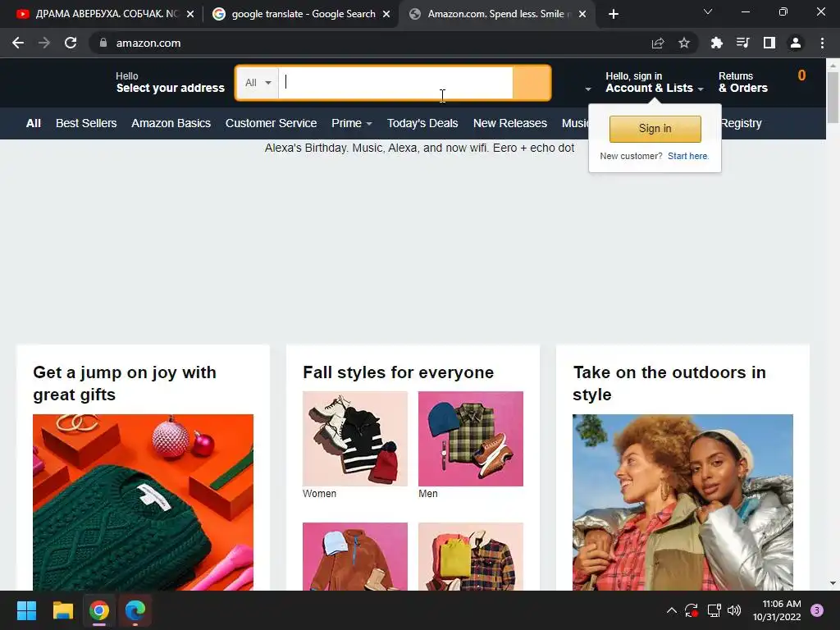Click the page vertical scrollbar thumb
This screenshot has width=840, height=630.
(833, 97)
